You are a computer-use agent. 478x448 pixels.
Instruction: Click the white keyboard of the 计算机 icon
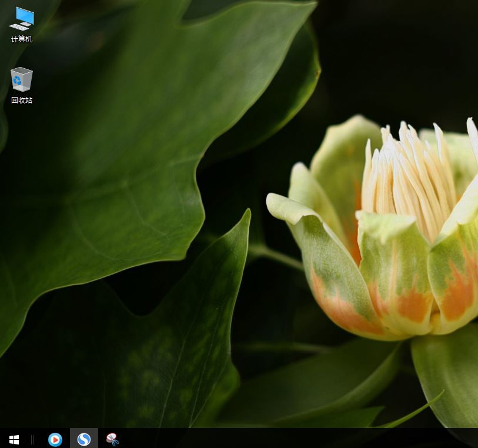click(x=18, y=26)
